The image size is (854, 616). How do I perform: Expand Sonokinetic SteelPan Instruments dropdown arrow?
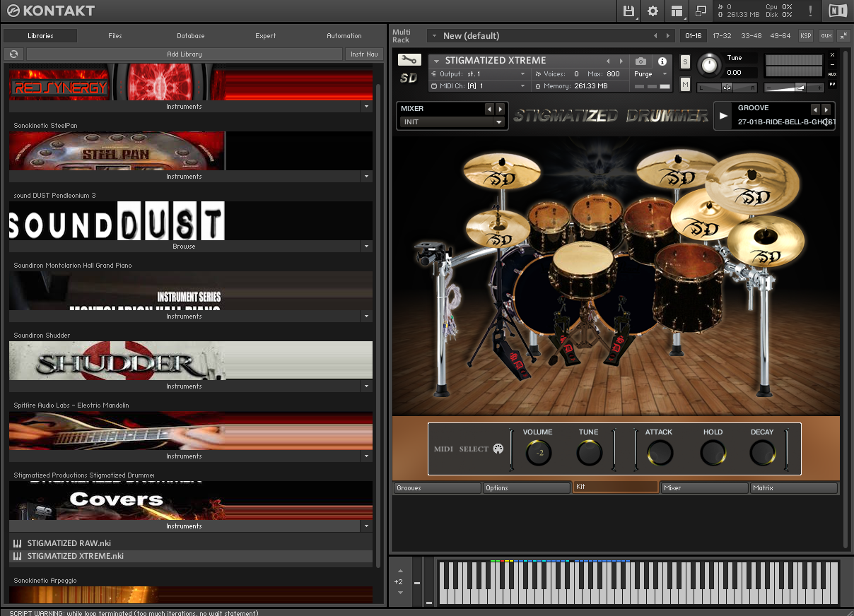click(x=366, y=177)
